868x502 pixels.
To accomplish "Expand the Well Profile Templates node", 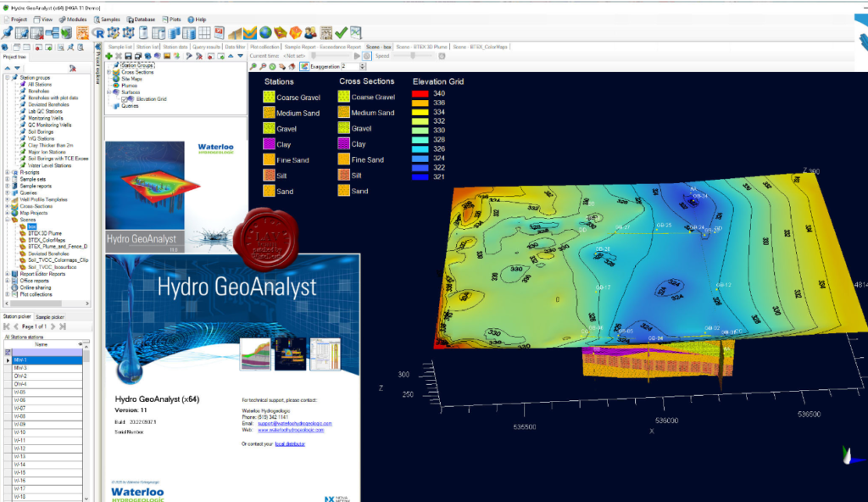I will click(8, 199).
